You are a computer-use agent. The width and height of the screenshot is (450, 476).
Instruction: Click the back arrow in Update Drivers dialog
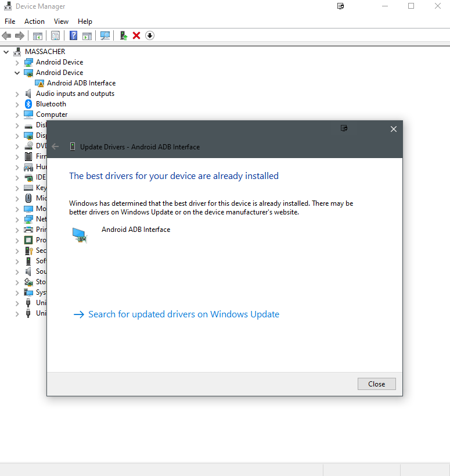[55, 146]
